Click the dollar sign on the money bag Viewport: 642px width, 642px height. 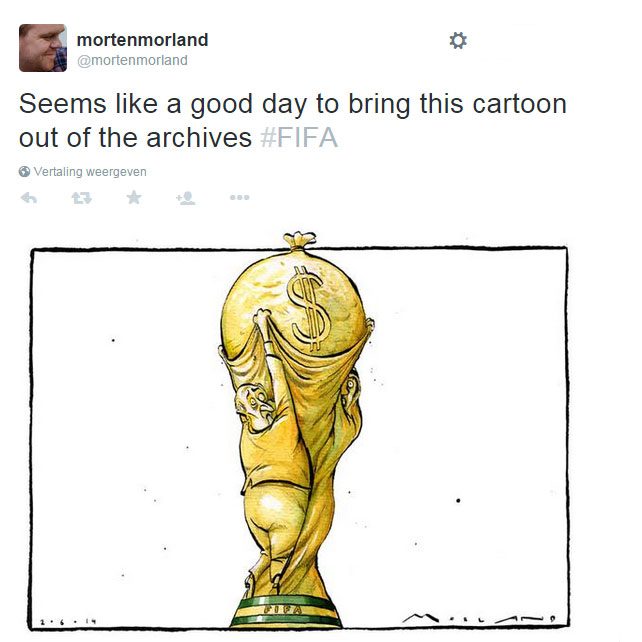coord(308,308)
